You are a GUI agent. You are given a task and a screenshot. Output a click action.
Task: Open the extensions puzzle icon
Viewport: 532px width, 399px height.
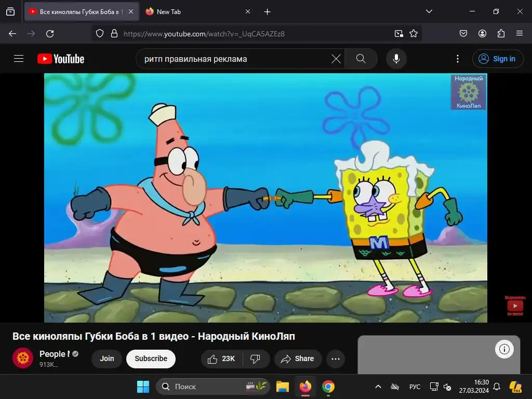501,34
